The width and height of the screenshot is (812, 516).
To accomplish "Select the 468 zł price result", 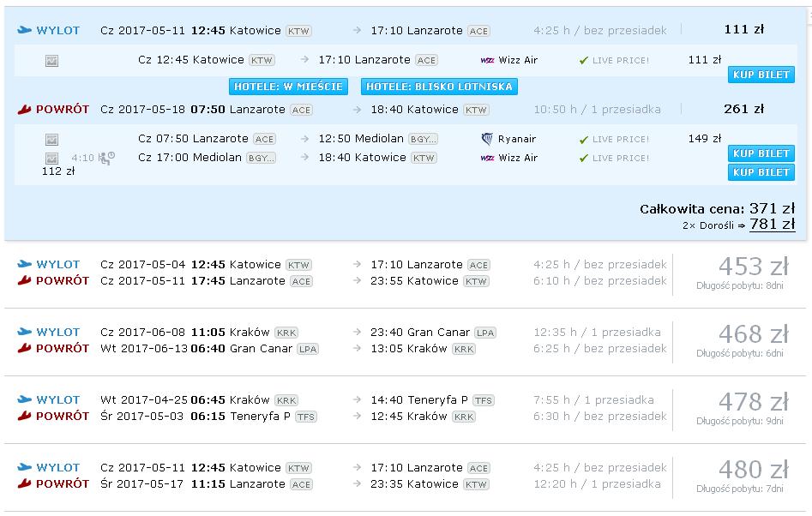I will pos(754,334).
